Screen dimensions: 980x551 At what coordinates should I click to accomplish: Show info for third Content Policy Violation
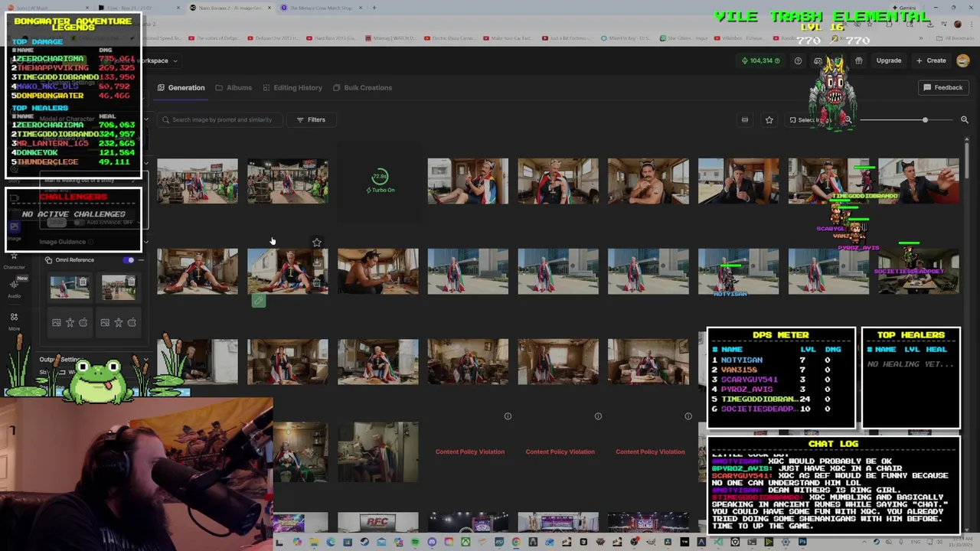(x=688, y=416)
